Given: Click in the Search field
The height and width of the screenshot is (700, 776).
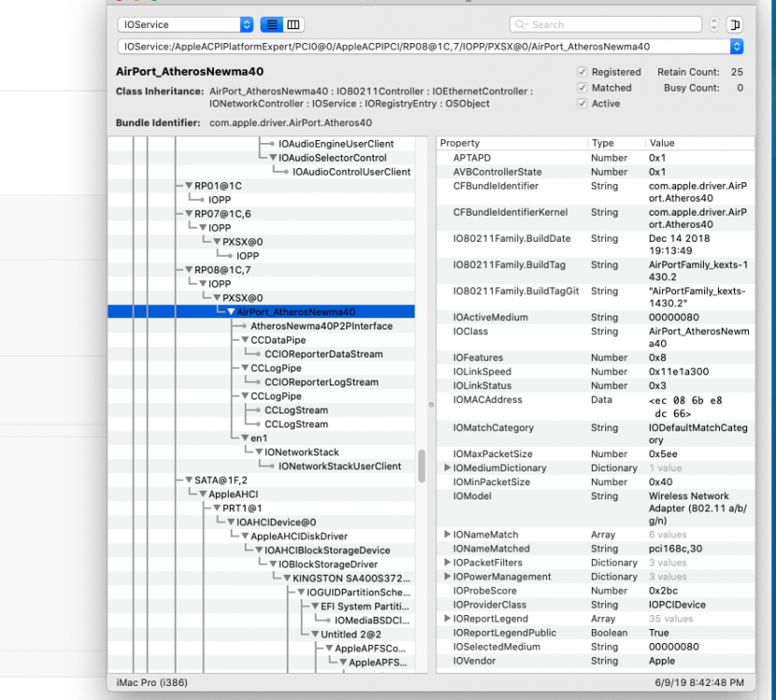Looking at the screenshot, I should click(606, 25).
